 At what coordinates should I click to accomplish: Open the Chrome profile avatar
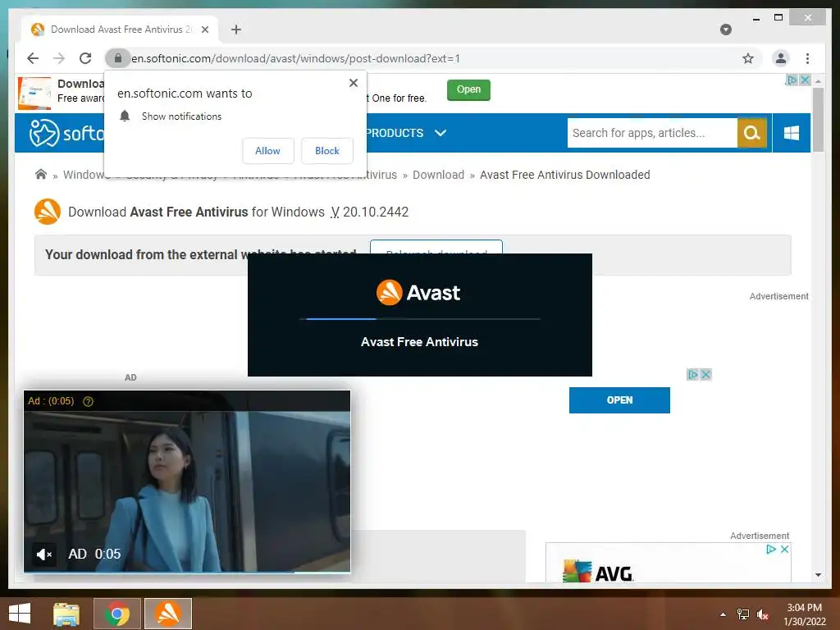[x=781, y=58]
